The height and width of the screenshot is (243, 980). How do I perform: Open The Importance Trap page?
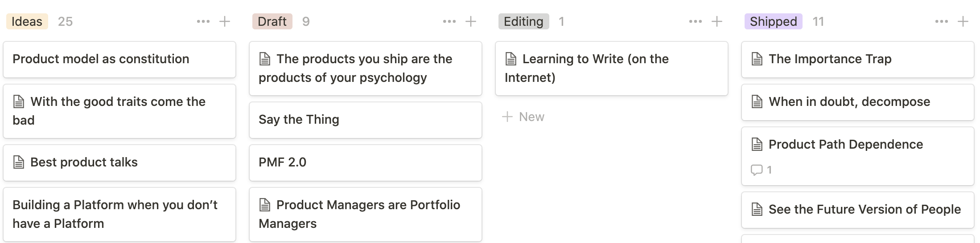(x=858, y=59)
